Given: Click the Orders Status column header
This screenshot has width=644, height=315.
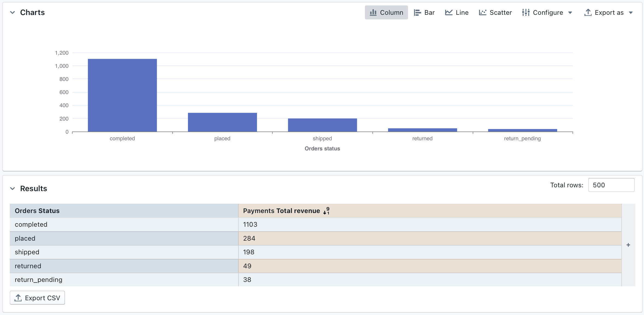Looking at the screenshot, I should coord(37,211).
